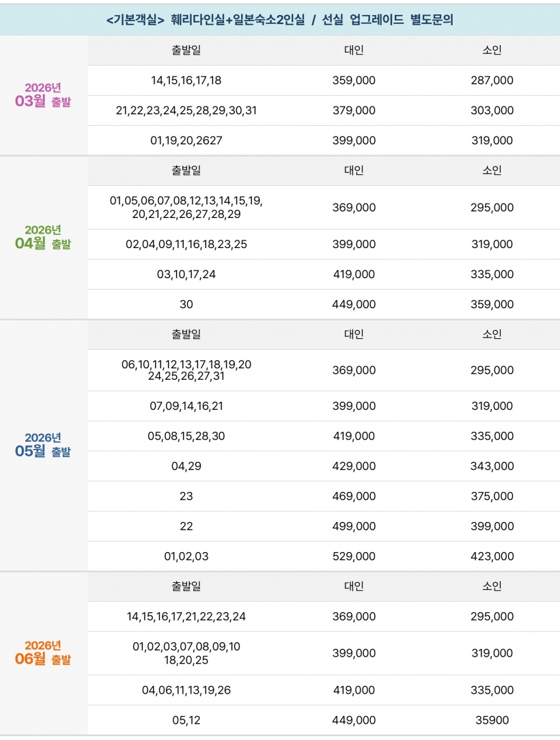
Task: Click the 기본객실 훼리다인실 title banner
Action: pos(280,20)
